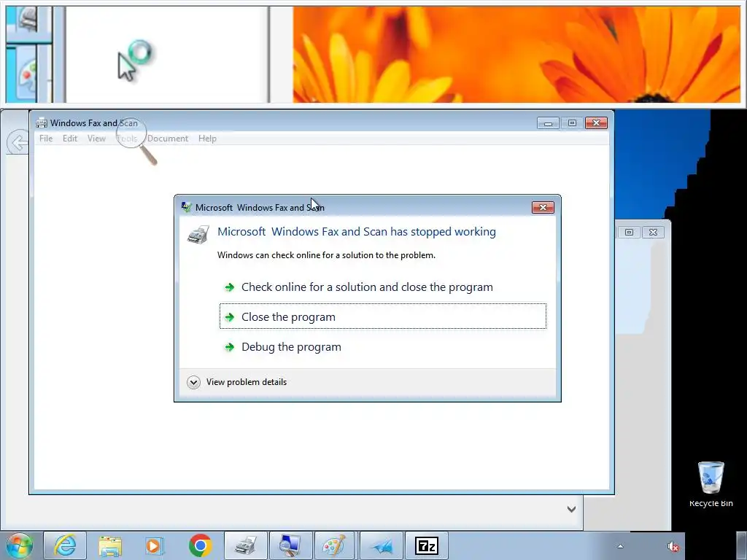Open Google Chrome from the taskbar
The image size is (747, 560).
[x=200, y=545]
